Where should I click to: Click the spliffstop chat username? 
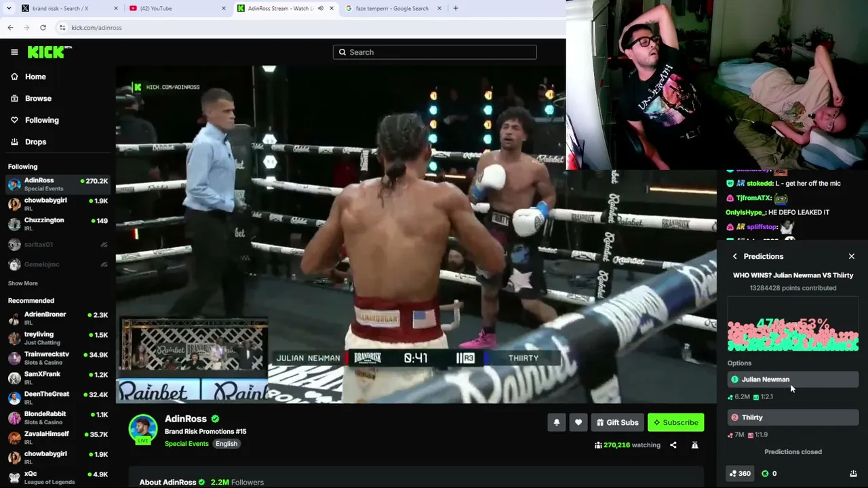pyautogui.click(x=762, y=227)
